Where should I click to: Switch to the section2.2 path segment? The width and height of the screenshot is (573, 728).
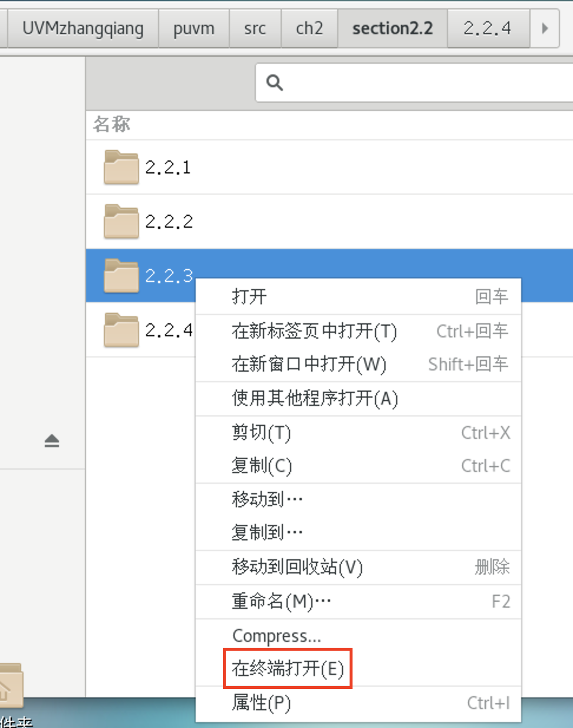[x=392, y=28]
